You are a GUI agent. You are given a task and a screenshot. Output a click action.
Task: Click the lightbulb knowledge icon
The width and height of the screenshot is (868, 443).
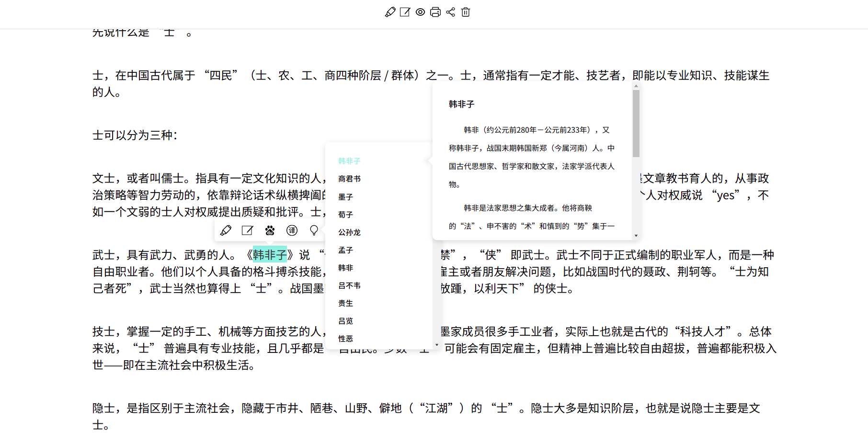tap(314, 230)
